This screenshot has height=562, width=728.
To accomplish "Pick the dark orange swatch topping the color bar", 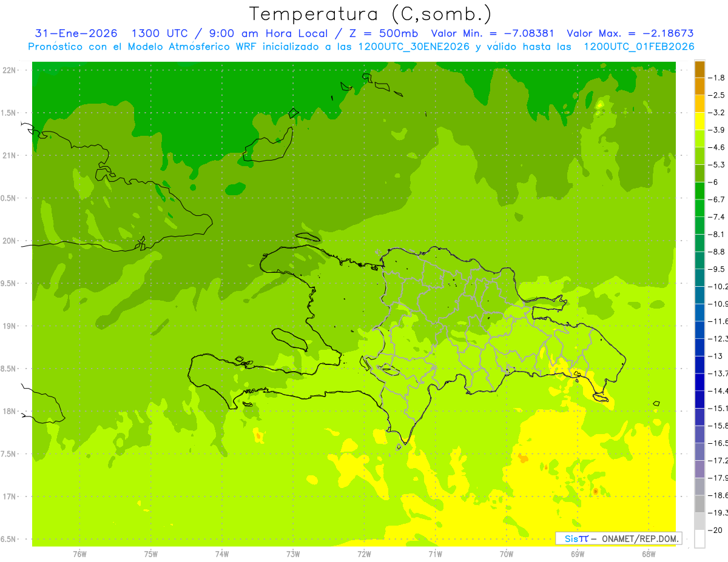I will click(x=699, y=69).
